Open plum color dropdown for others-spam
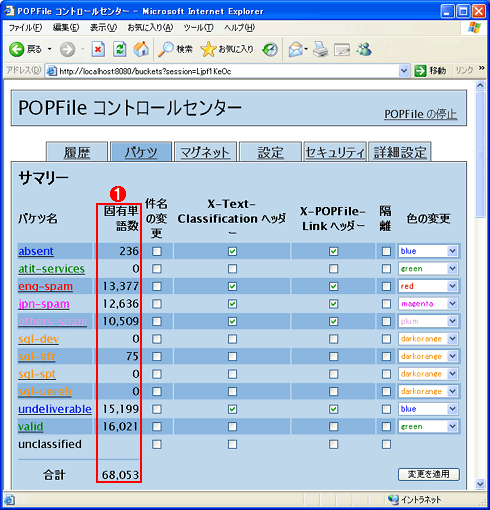 point(428,321)
